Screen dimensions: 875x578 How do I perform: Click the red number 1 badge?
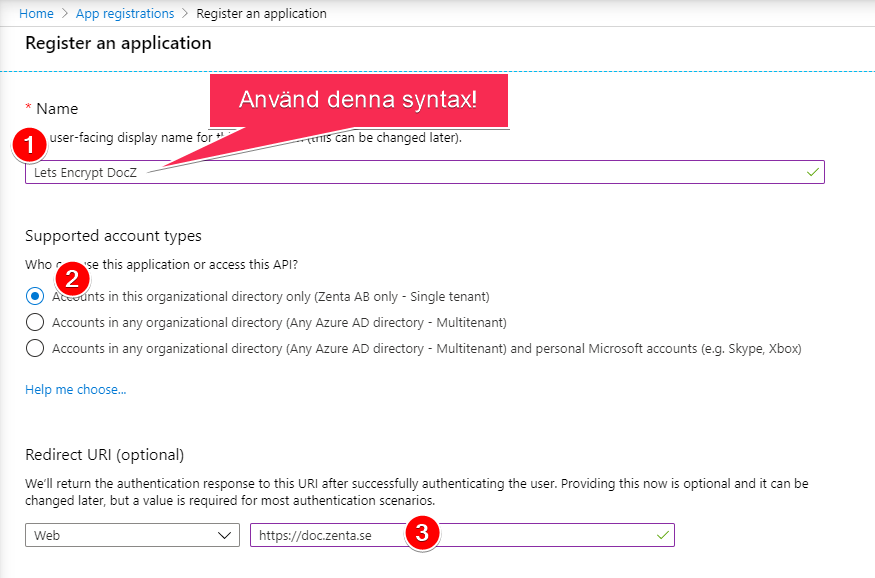30,145
